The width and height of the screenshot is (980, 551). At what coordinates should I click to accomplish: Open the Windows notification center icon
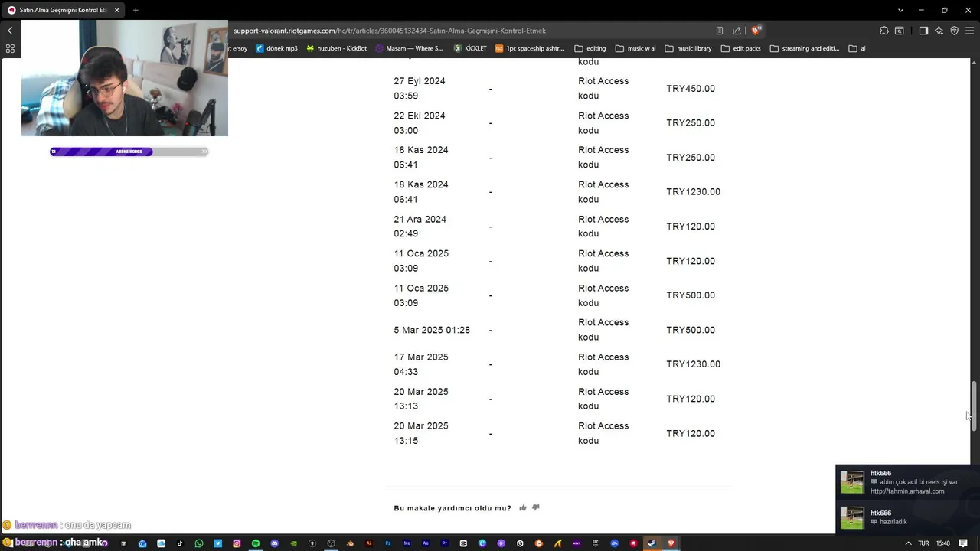[x=963, y=543]
